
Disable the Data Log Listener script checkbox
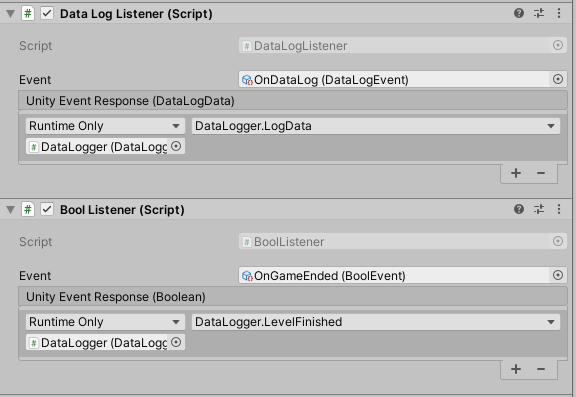47,14
